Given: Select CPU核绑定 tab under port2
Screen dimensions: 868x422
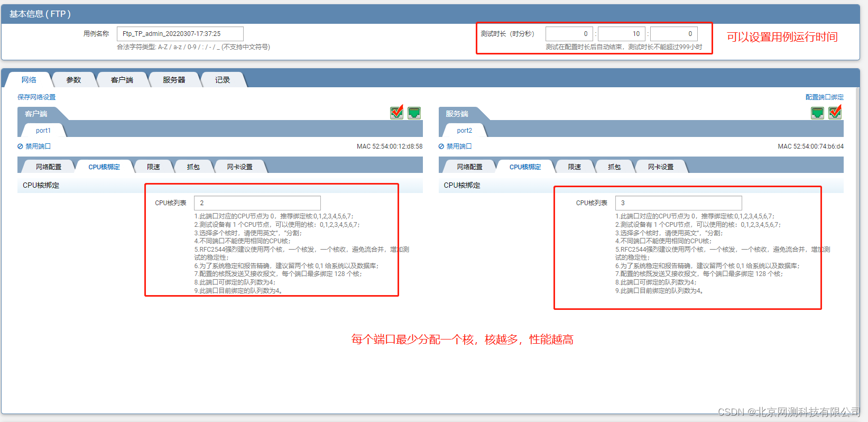Looking at the screenshot, I should point(525,167).
